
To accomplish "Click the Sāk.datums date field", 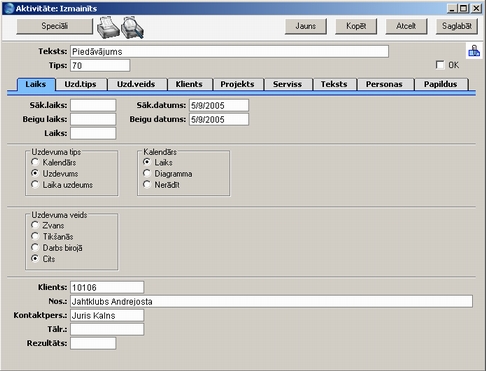I will 219,105.
